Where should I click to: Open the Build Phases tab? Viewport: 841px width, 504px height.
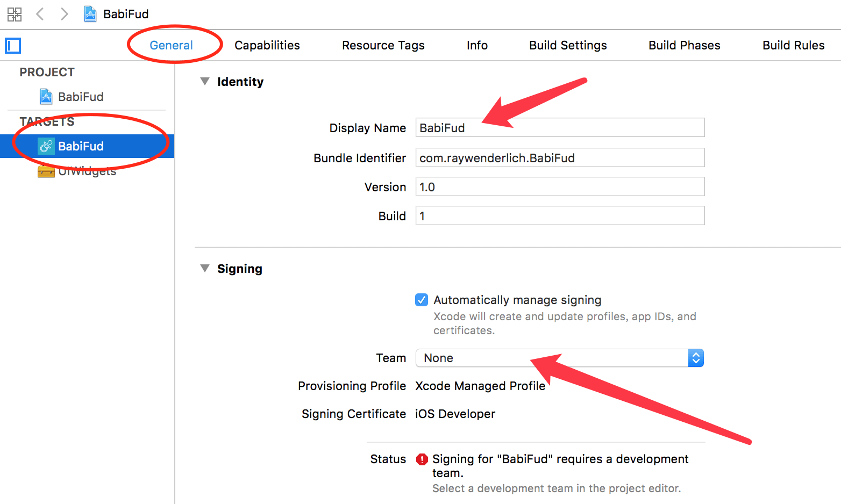click(x=685, y=46)
